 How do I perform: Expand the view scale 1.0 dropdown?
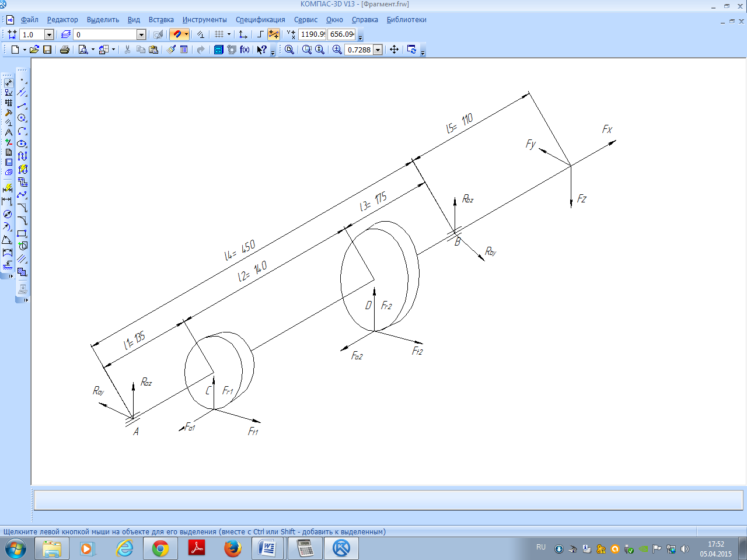[x=49, y=35]
